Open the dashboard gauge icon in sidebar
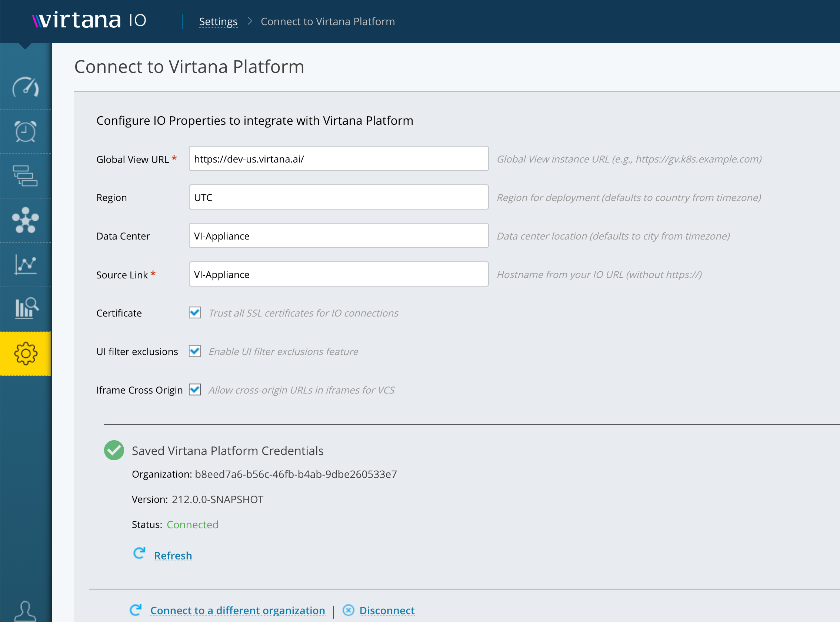 tap(26, 87)
